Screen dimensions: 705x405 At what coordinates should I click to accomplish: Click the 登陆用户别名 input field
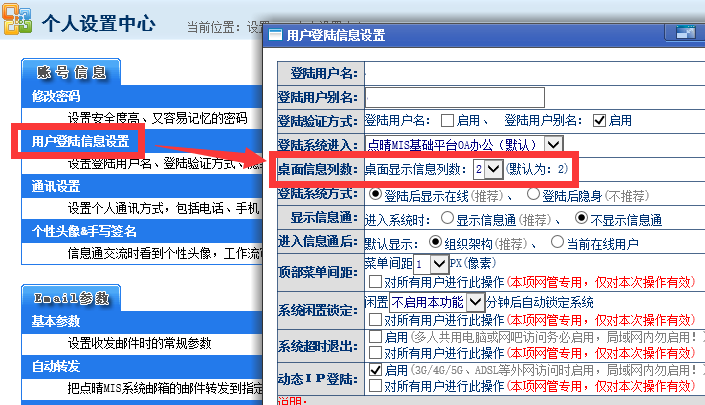455,97
